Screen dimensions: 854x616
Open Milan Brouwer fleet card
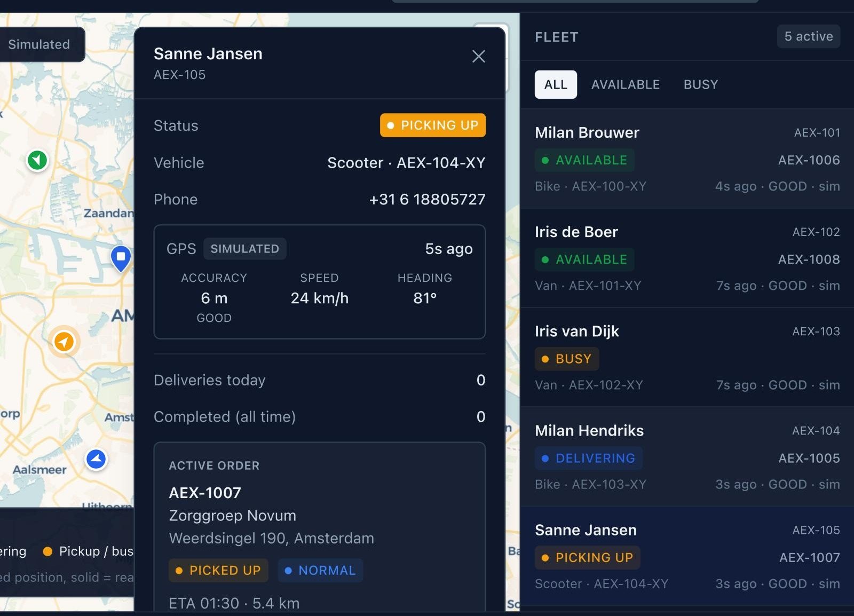[x=687, y=159]
